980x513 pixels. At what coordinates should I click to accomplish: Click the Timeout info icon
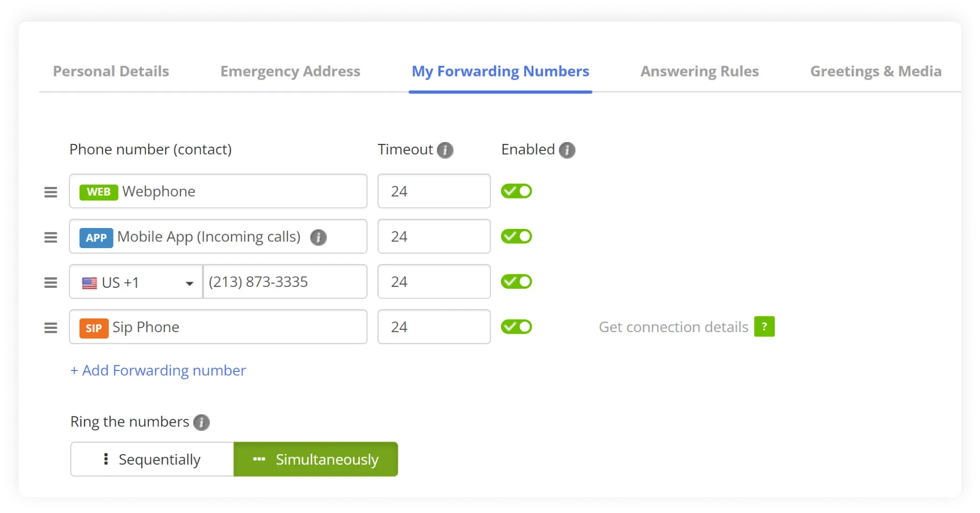point(445,150)
